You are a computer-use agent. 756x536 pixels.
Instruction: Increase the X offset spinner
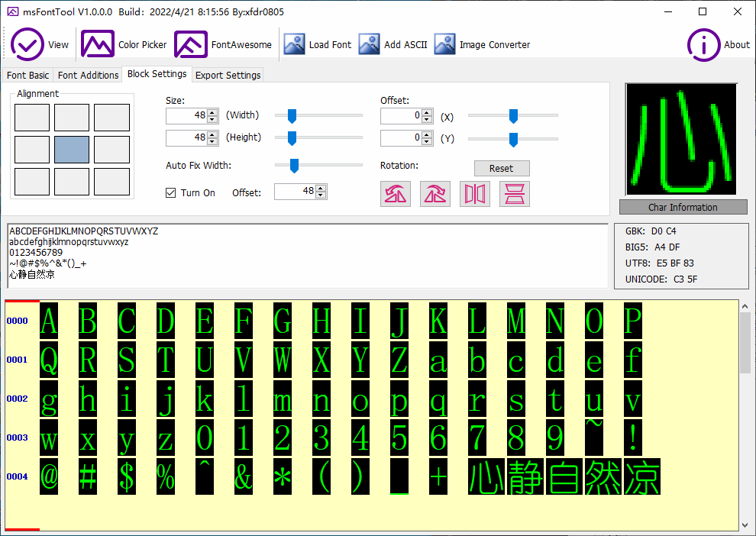coord(427,112)
